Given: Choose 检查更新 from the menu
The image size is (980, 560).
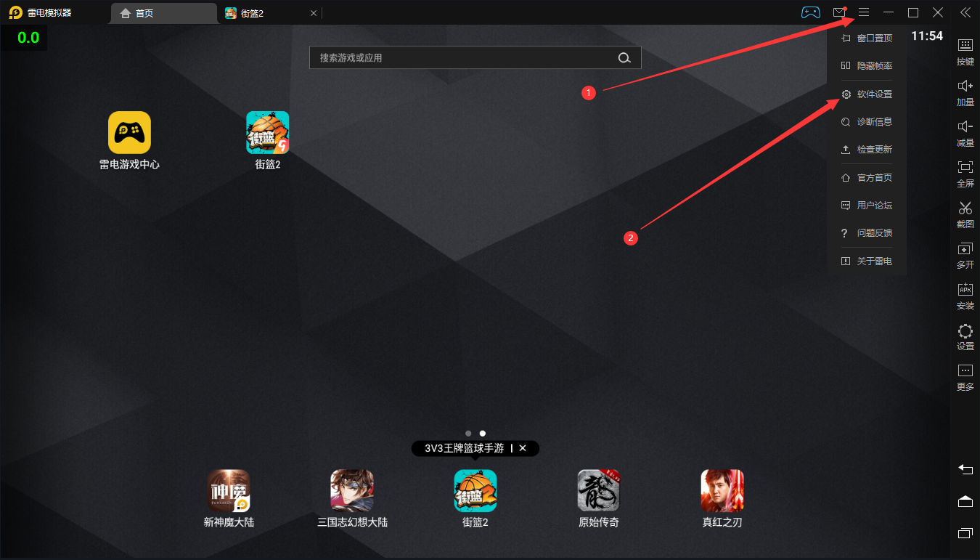Looking at the screenshot, I should click(866, 150).
